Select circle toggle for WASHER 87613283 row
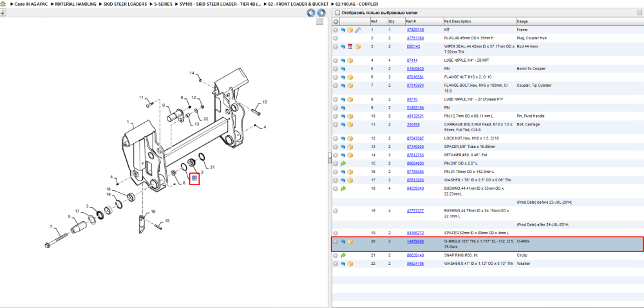 (336, 180)
